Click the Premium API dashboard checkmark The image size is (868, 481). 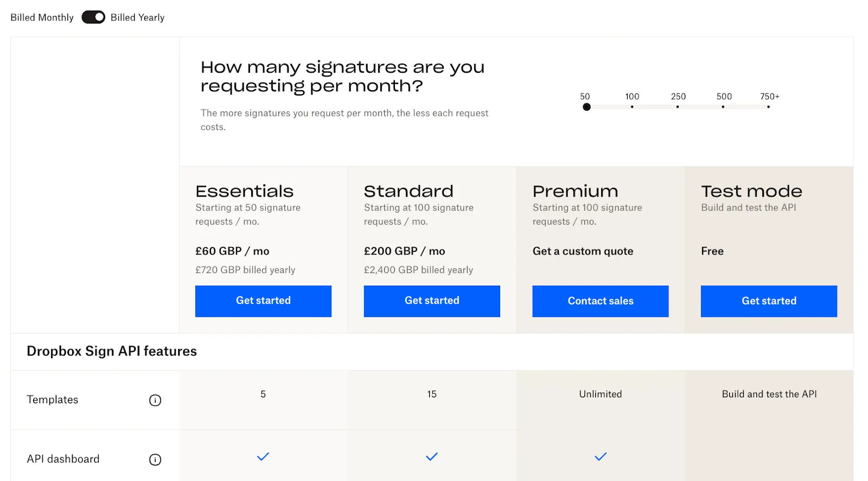click(601, 457)
